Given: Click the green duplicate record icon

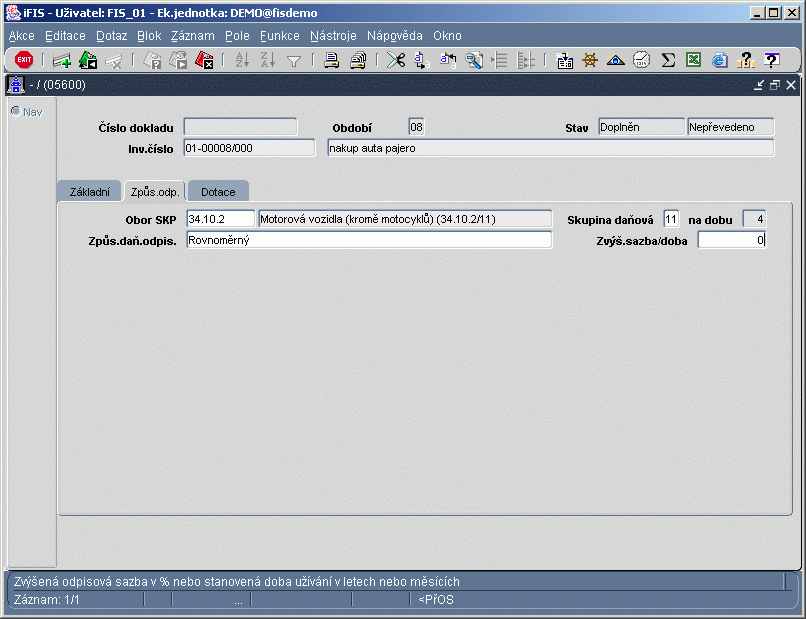Looking at the screenshot, I should point(88,61).
